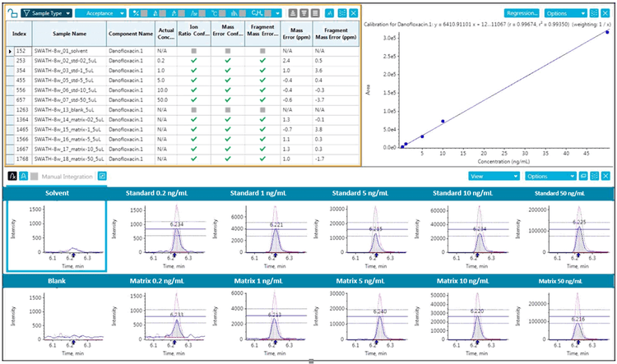Open the Sample Type filter dropdown
The image size is (617, 364).
[x=46, y=13]
